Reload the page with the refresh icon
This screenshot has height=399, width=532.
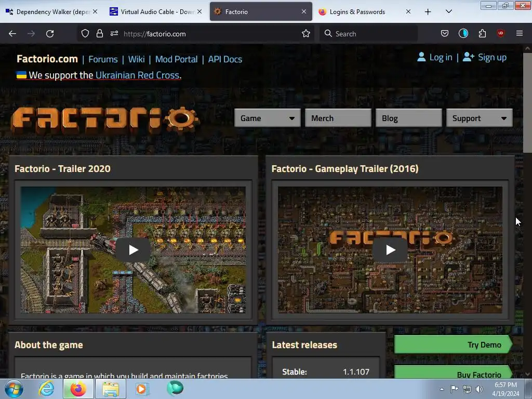50,34
